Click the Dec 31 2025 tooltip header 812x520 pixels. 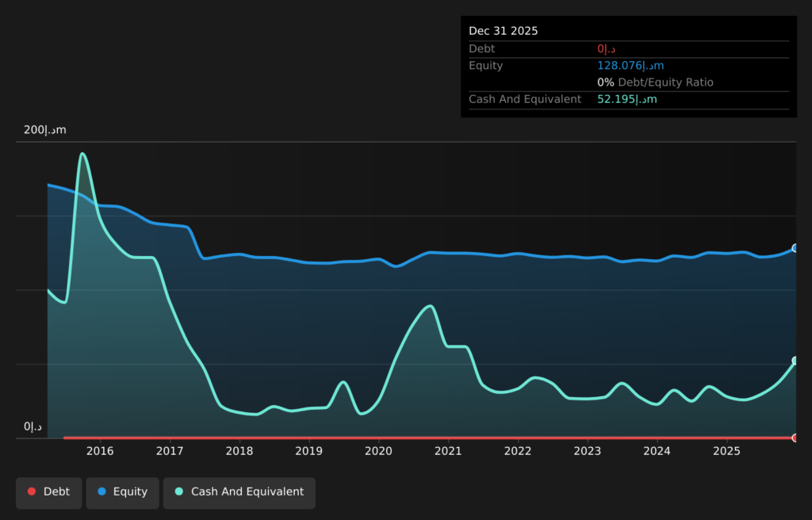coord(504,31)
